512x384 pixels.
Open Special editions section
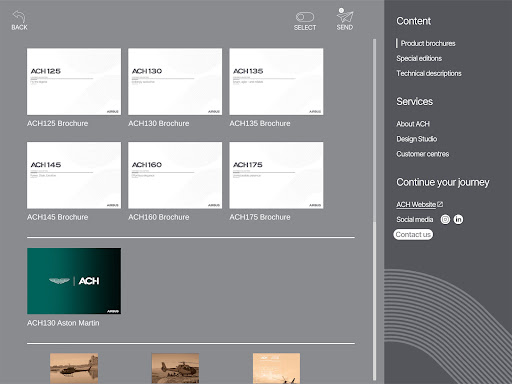(419, 58)
